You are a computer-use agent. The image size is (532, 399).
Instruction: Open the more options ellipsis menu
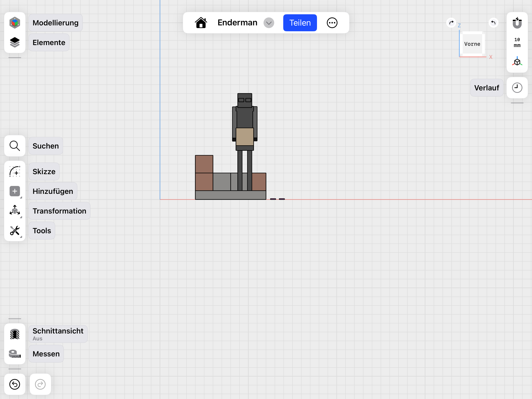coord(332,23)
